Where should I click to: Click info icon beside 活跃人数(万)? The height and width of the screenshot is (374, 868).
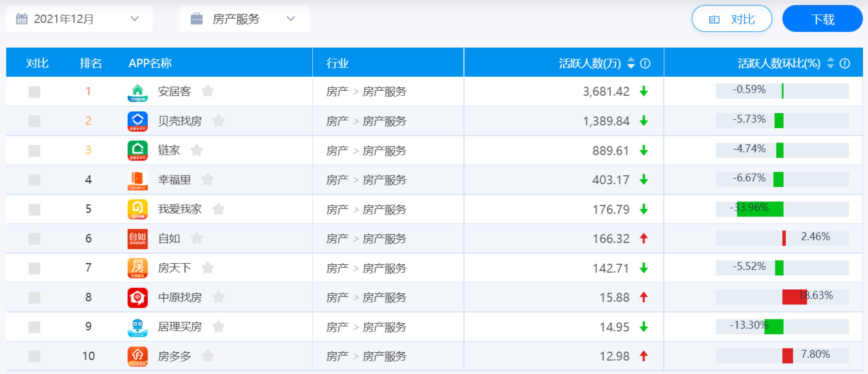coord(645,63)
